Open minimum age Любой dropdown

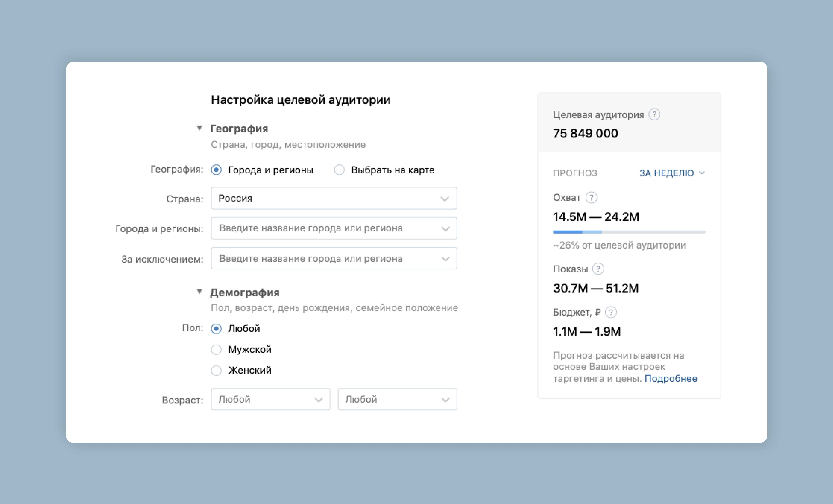(x=271, y=399)
